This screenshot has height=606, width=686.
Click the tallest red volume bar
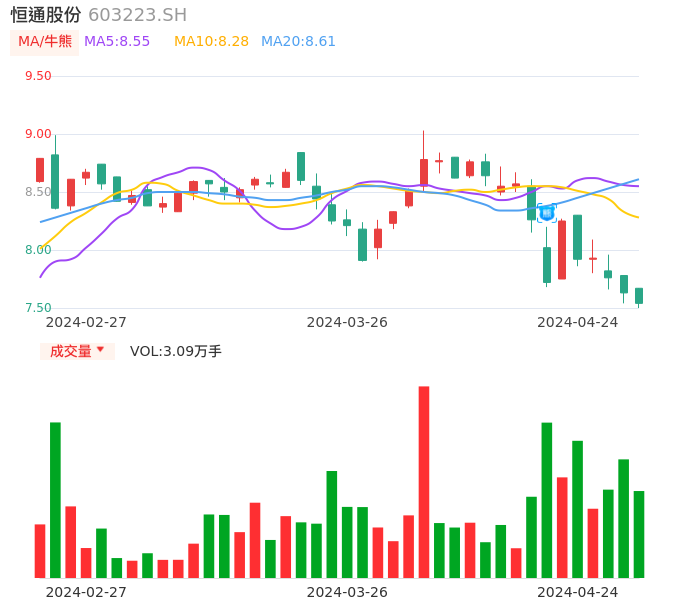[x=424, y=481]
